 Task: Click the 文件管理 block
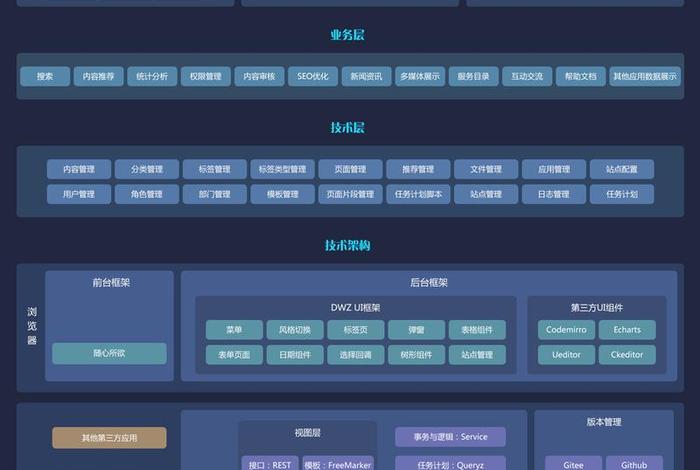coord(486,169)
